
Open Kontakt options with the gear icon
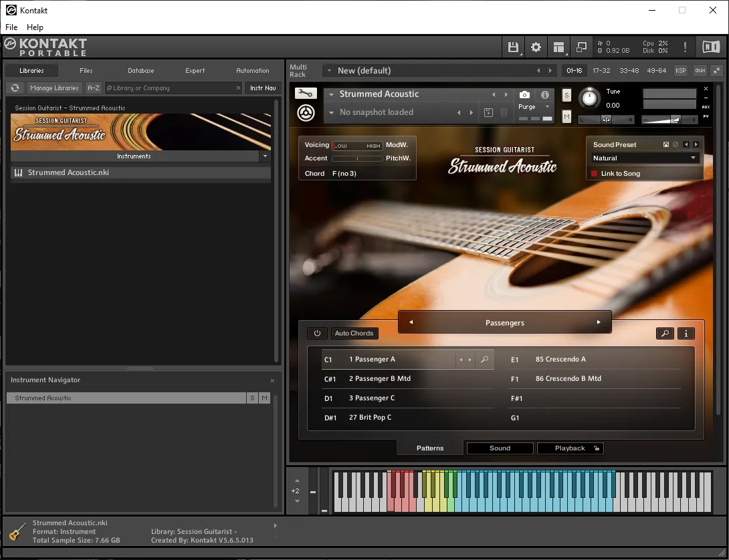tap(535, 47)
